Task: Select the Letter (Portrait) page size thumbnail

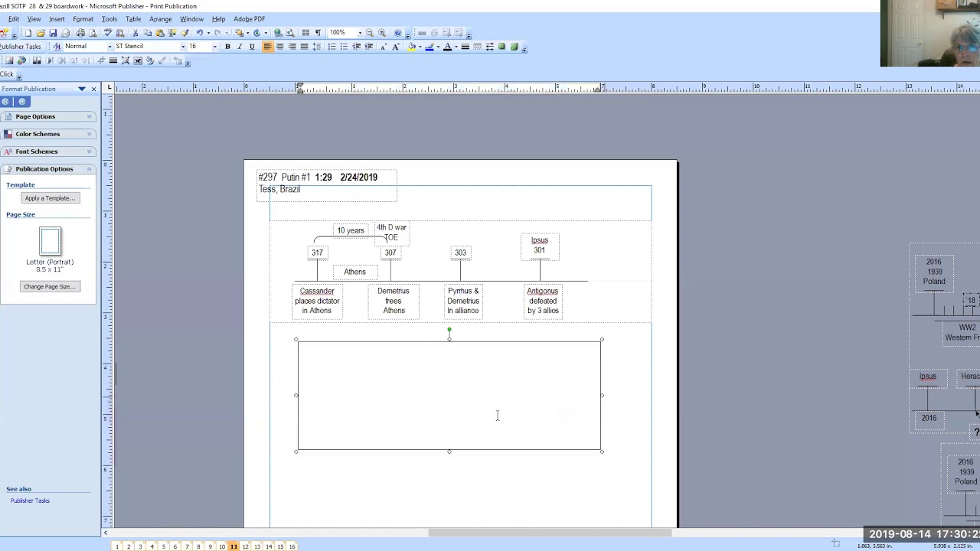Action: 50,241
